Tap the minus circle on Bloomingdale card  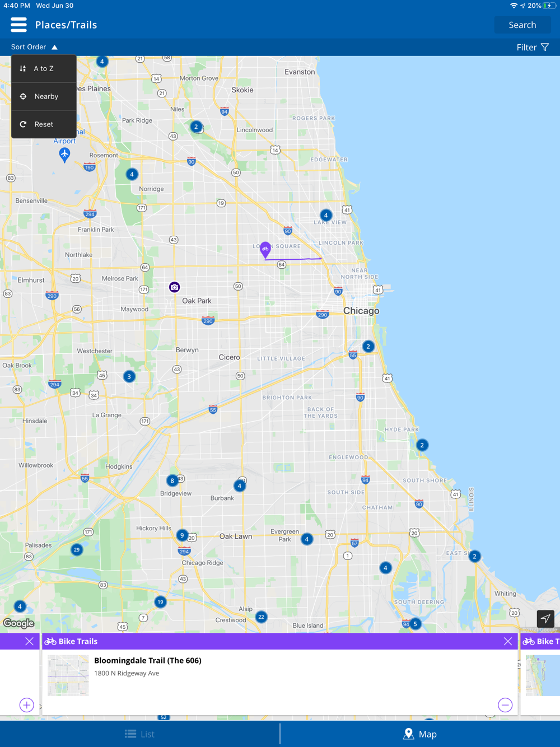coord(505,705)
